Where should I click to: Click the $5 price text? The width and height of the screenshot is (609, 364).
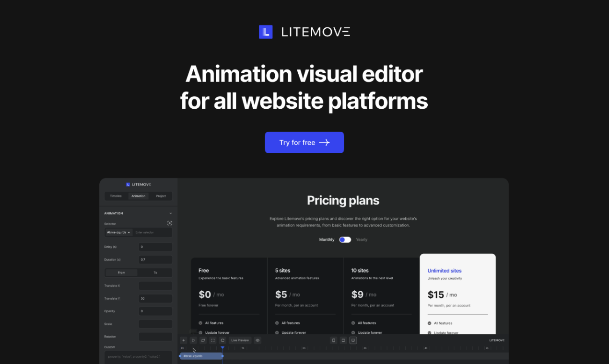(281, 295)
